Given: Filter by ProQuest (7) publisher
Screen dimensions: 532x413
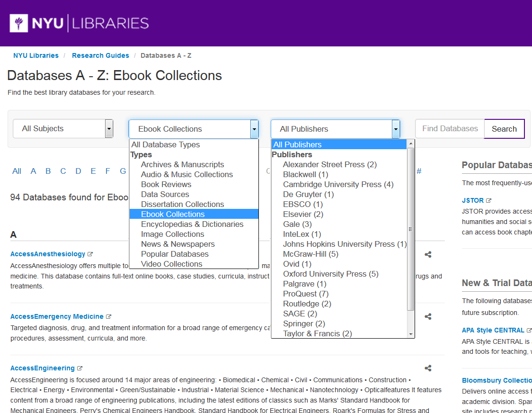Looking at the screenshot, I should tap(339, 294).
